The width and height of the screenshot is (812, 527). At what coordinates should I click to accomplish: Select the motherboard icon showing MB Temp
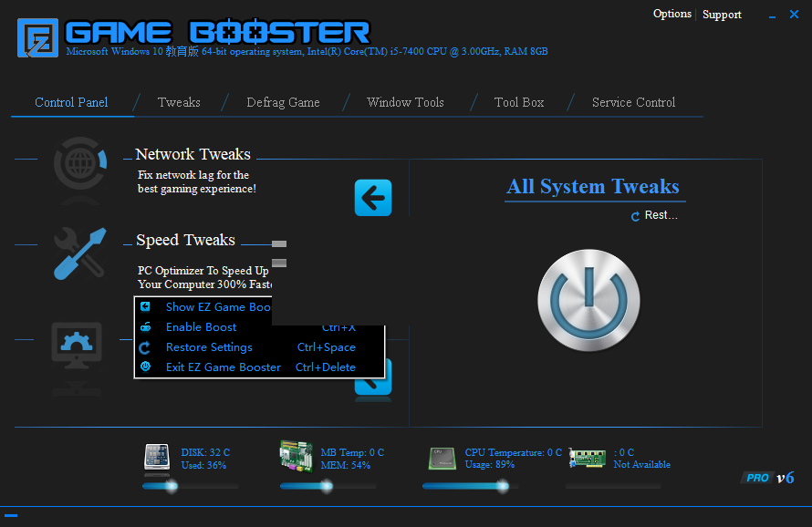pos(295,458)
